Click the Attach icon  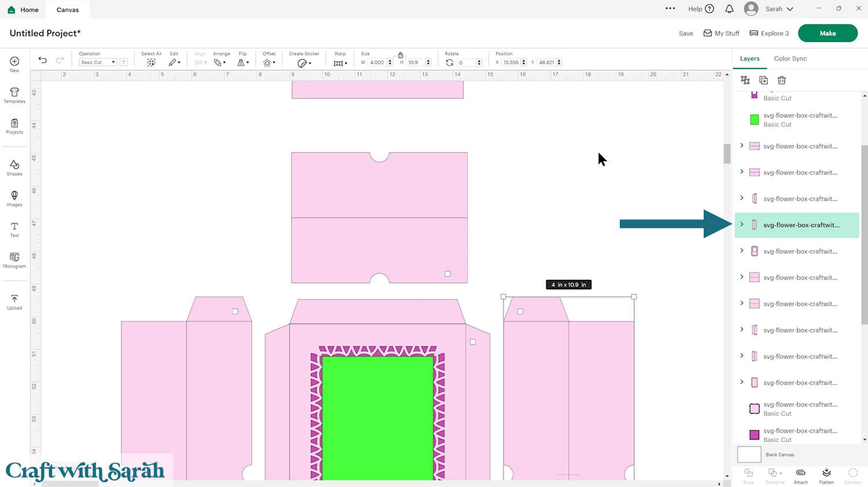coord(800,475)
